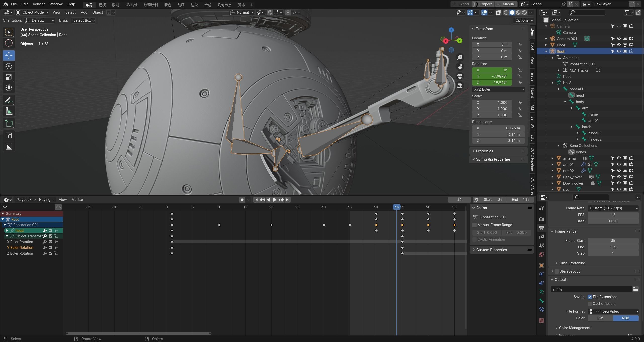The image size is (644, 342).
Task: Toggle Stereoscopy checkbox
Action: (557, 271)
